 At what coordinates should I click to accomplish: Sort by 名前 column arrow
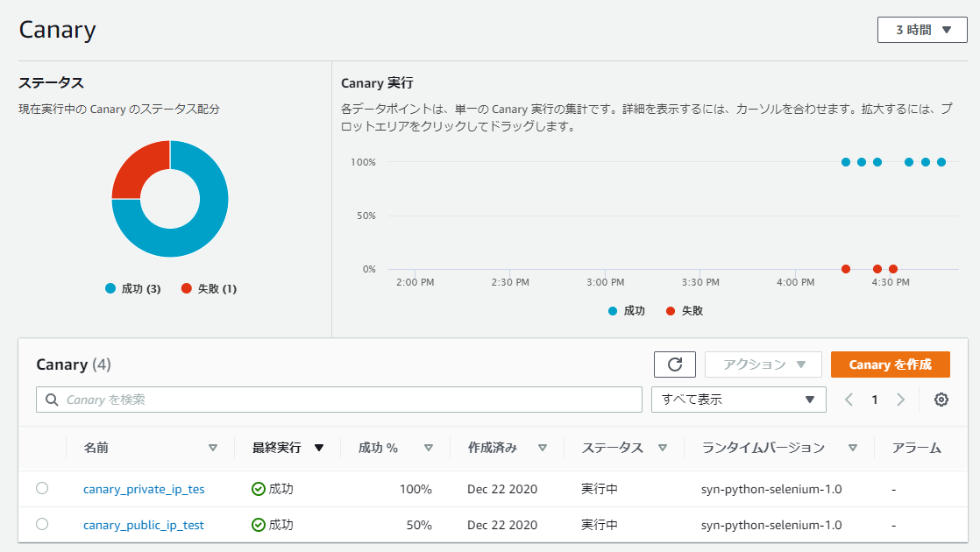(212, 448)
